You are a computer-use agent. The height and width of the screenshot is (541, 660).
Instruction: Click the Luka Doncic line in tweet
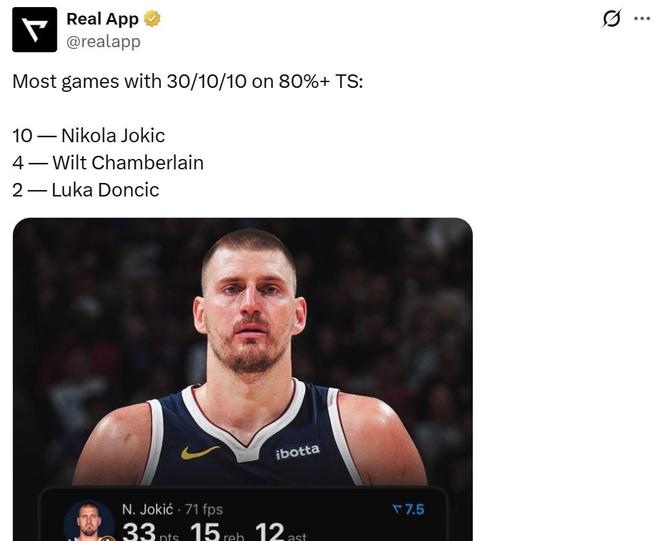pos(86,190)
